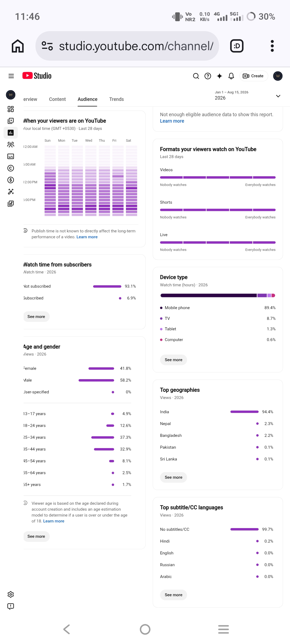Image resolution: width=290 pixels, height=644 pixels.
Task: Click Learn more about publish time
Action: pos(87,237)
